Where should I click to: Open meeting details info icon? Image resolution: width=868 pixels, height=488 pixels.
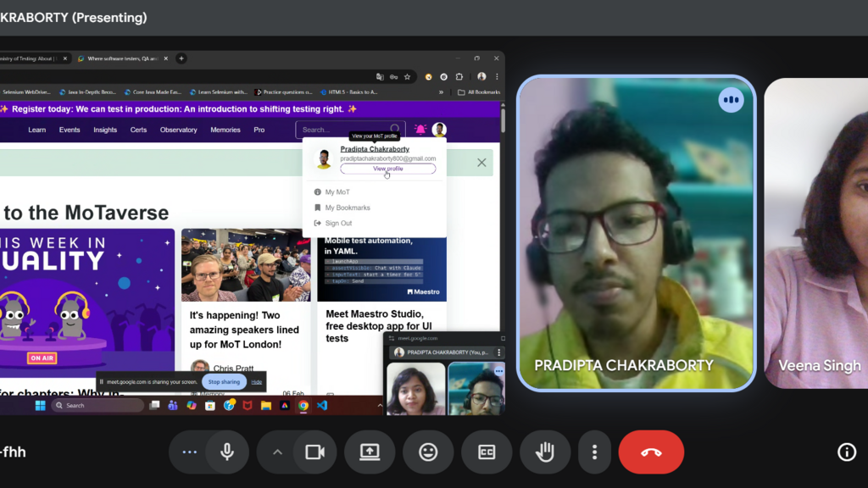[x=846, y=452]
